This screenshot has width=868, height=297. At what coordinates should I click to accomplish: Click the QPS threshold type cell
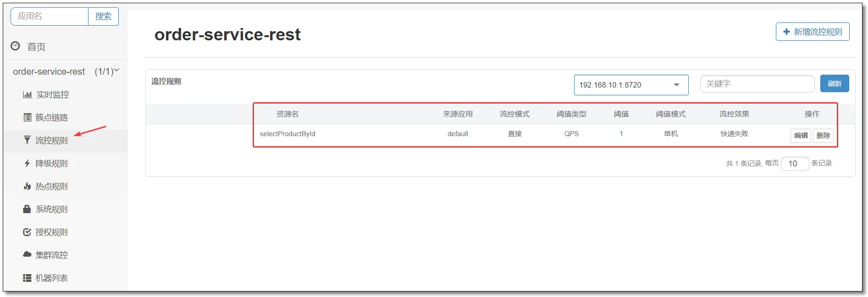click(571, 134)
